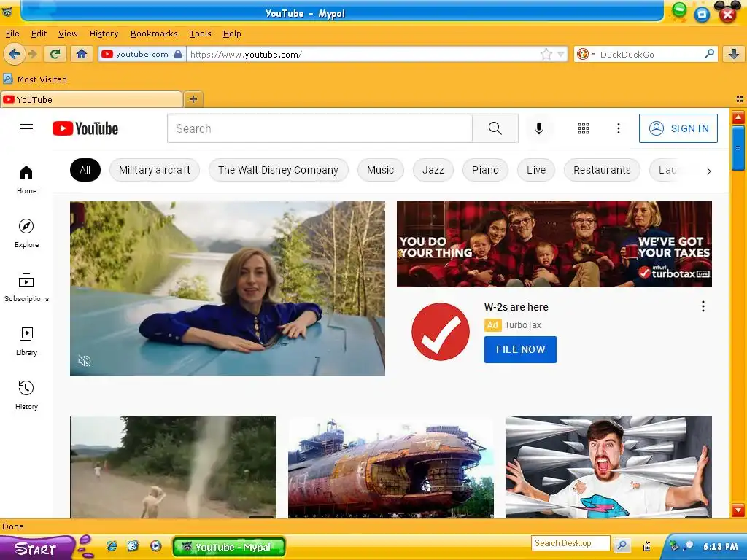747x560 pixels.
Task: Open the Start menu button
Action: (x=36, y=548)
